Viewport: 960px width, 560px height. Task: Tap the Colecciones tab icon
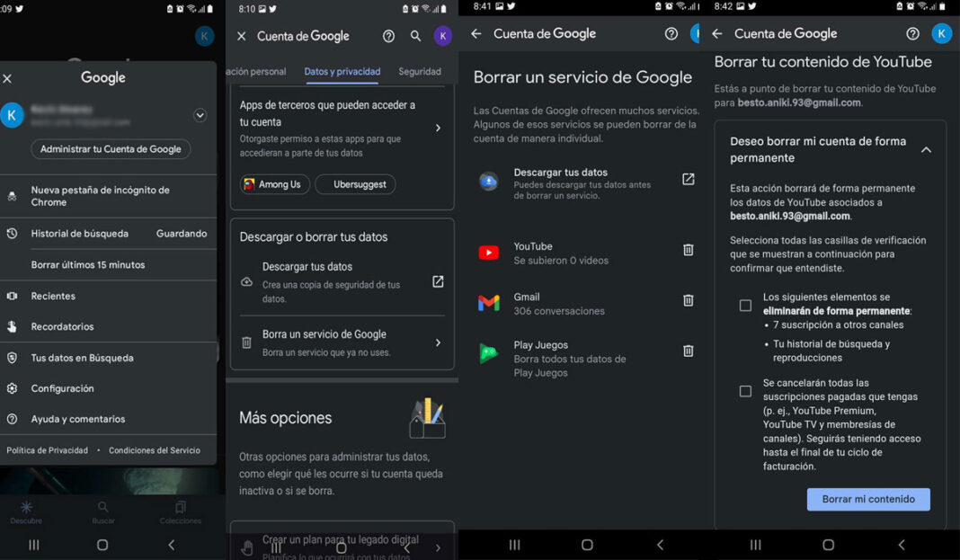(x=181, y=507)
